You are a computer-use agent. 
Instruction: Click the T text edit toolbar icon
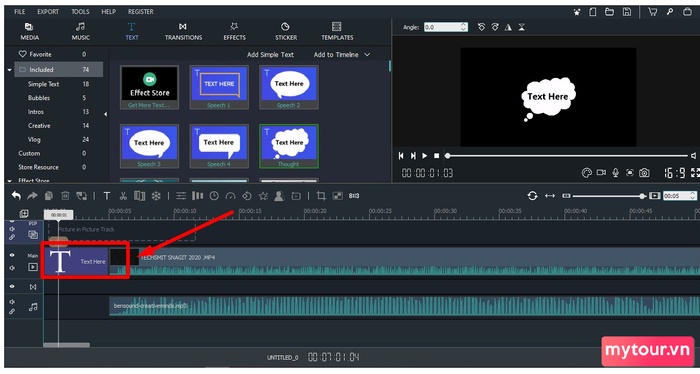107,196
